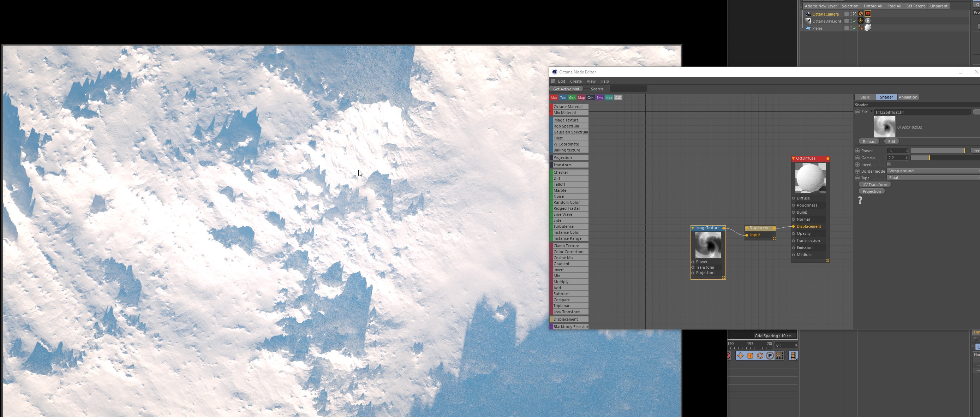Image resolution: width=980 pixels, height=417 pixels.
Task: Switch to the Animation tab
Action: [x=908, y=97]
